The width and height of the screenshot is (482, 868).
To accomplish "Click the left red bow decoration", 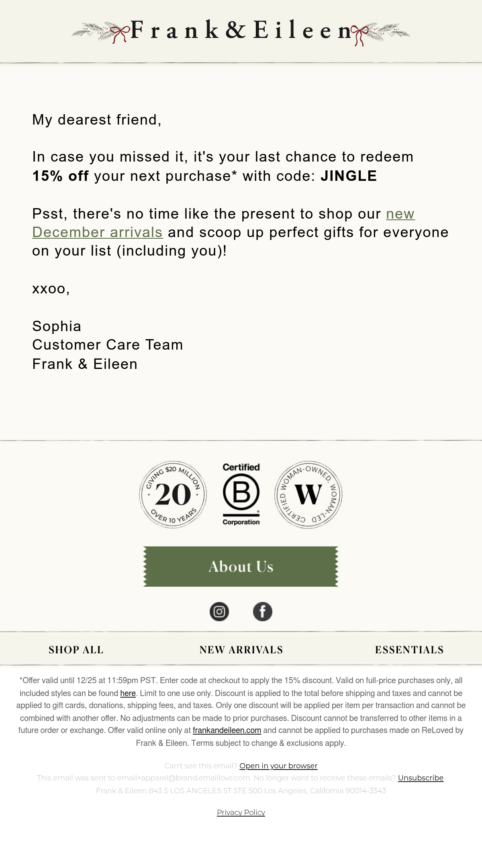I will point(120,33).
